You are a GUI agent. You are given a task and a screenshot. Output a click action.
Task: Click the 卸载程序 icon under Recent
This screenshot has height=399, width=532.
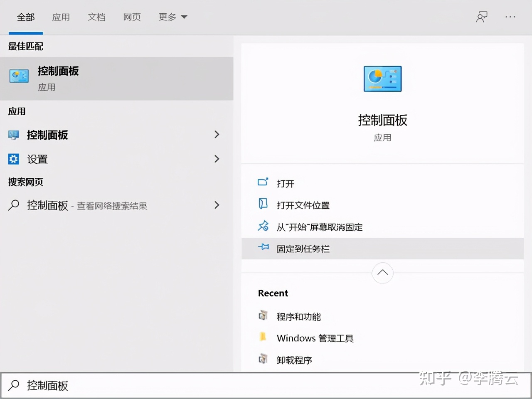[263, 359]
